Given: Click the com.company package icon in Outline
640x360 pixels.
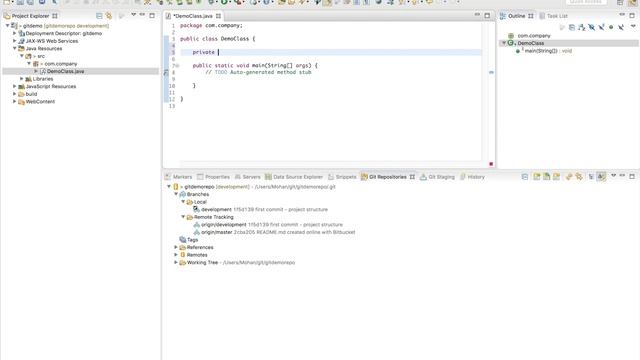Looking at the screenshot, I should tap(511, 36).
